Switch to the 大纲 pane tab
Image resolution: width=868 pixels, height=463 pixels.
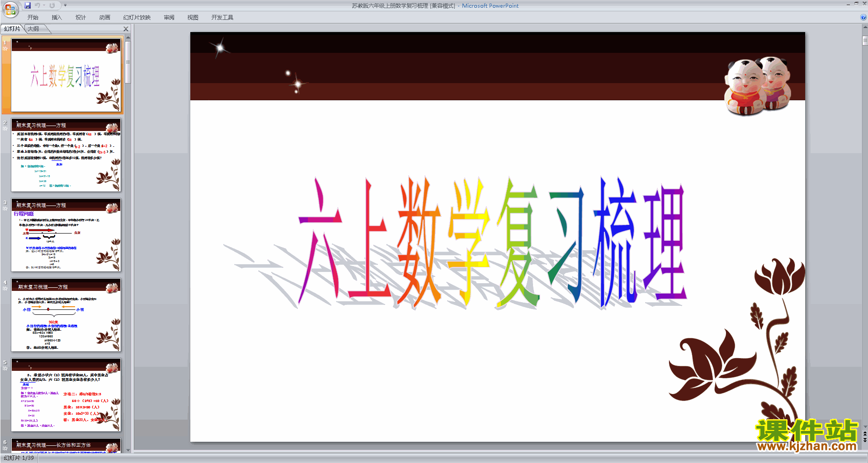(x=33, y=29)
